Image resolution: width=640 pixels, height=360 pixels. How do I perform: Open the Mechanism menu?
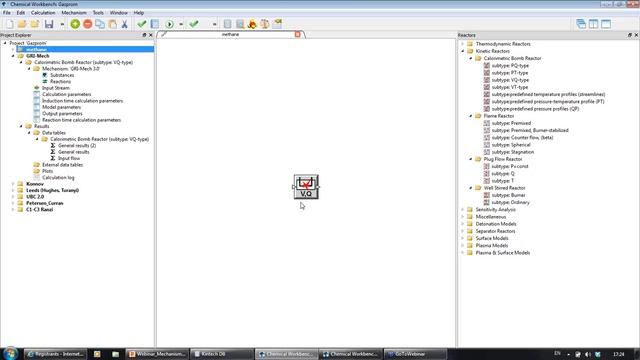tap(74, 13)
